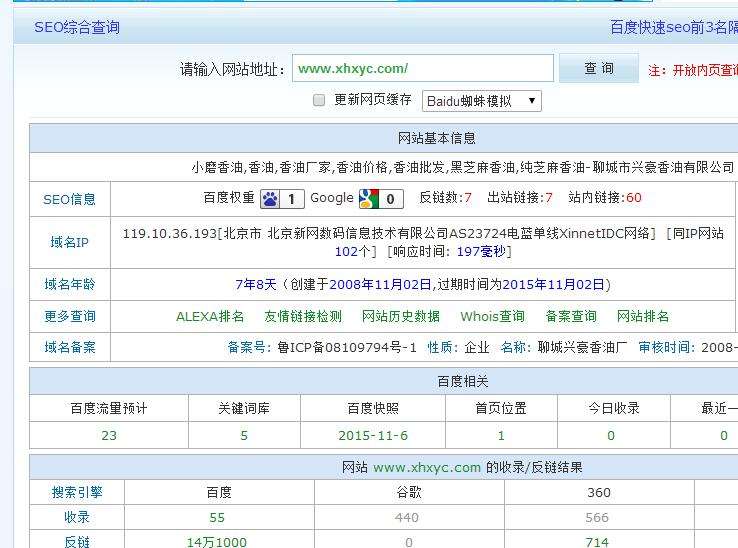Click the 百度流量预计 value 23

109,435
